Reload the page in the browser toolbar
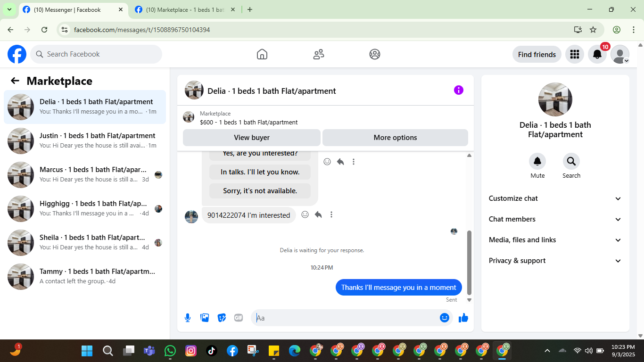Viewport: 644px width, 362px height. click(x=44, y=30)
